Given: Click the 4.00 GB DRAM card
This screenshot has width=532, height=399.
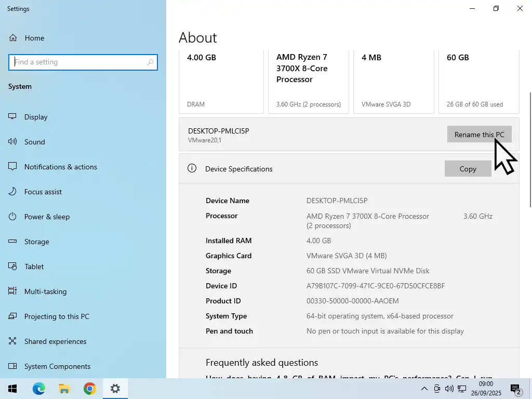Looking at the screenshot, I should (221, 82).
